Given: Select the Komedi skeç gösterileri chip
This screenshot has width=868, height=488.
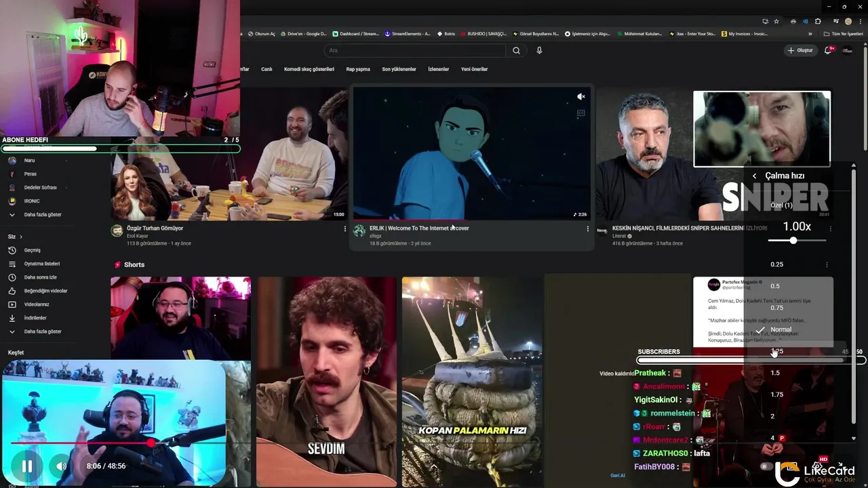Looking at the screenshot, I should pos(309,69).
